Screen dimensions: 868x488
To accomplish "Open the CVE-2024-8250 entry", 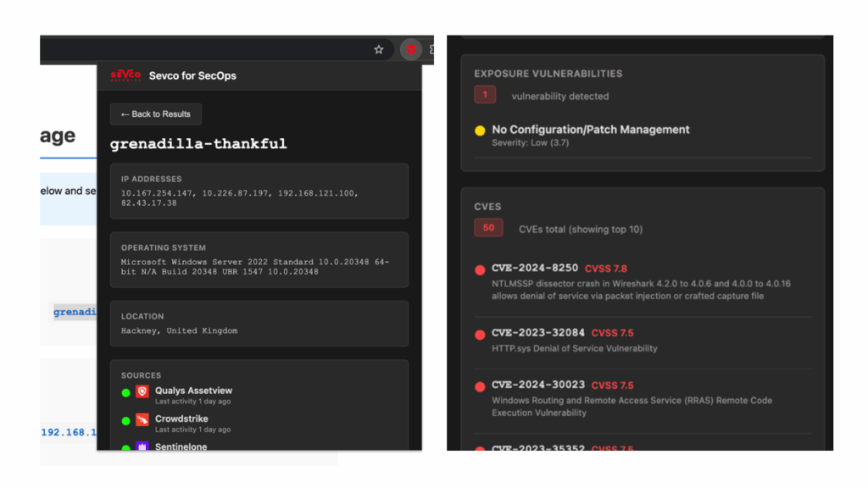I will (534, 269).
